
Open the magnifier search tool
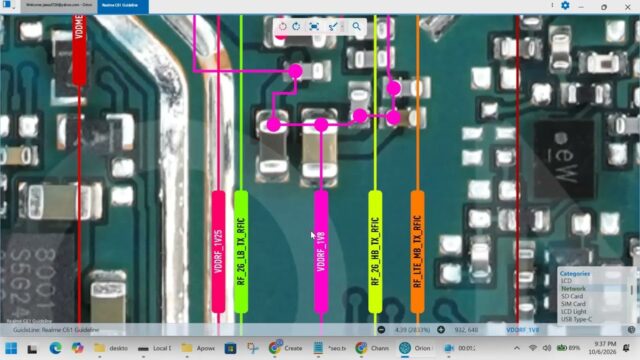tap(356, 27)
